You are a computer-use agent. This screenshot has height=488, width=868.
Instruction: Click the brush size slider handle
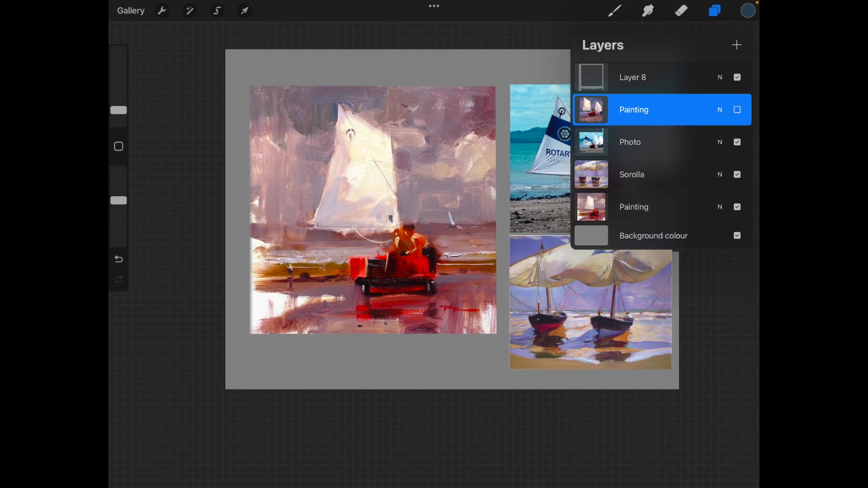pyautogui.click(x=118, y=110)
